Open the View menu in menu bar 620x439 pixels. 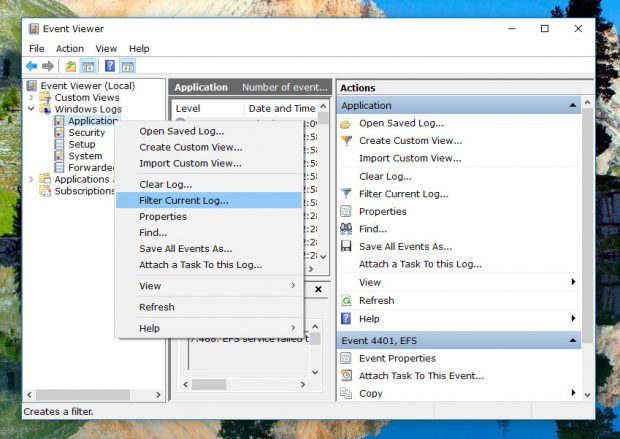click(x=106, y=48)
